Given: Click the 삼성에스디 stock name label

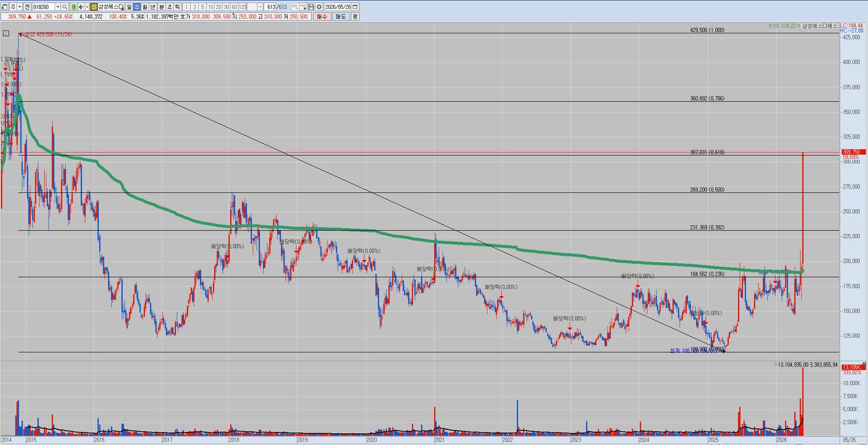Looking at the screenshot, I should click(x=111, y=7).
